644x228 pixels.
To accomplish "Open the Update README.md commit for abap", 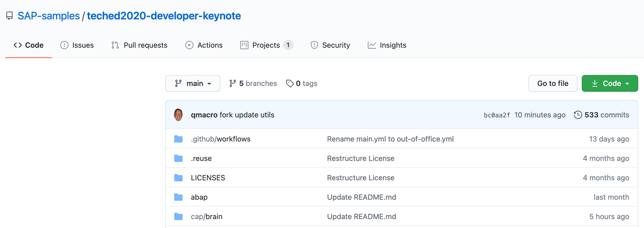I will click(361, 197).
